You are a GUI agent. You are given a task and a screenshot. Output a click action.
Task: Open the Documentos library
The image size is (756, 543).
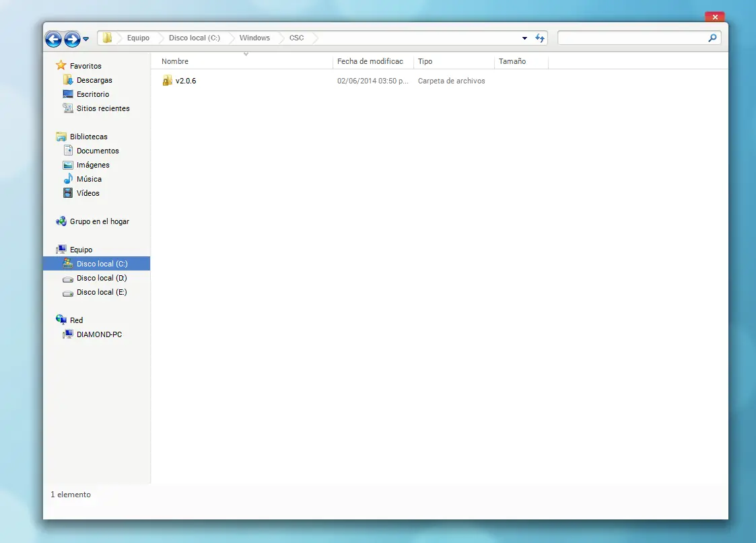pos(98,151)
